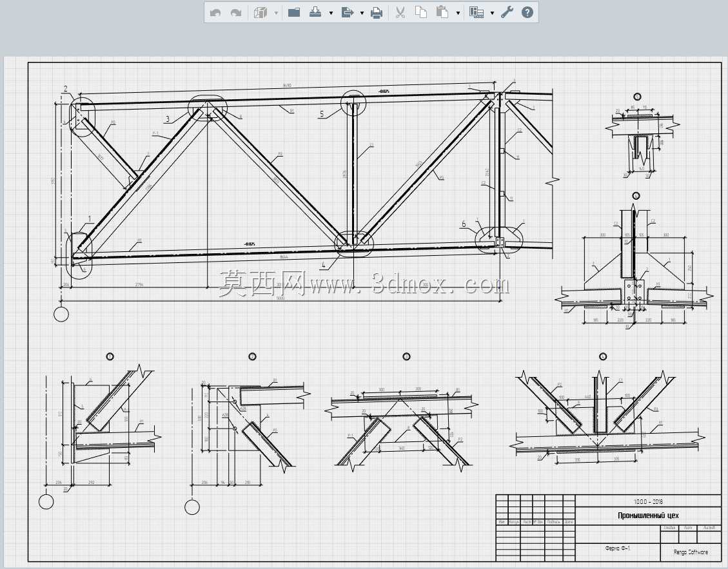This screenshot has height=569, width=728.
Task: Click node callout number 4 on truss
Action: tap(324, 266)
